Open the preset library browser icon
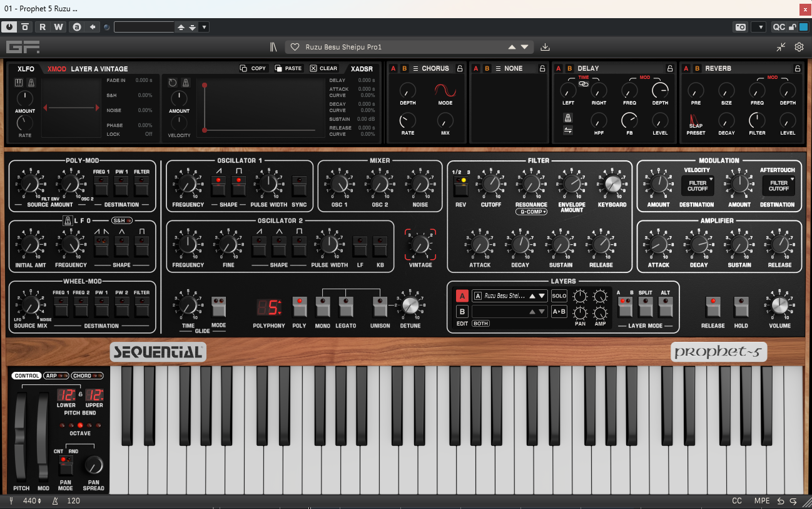 point(274,47)
